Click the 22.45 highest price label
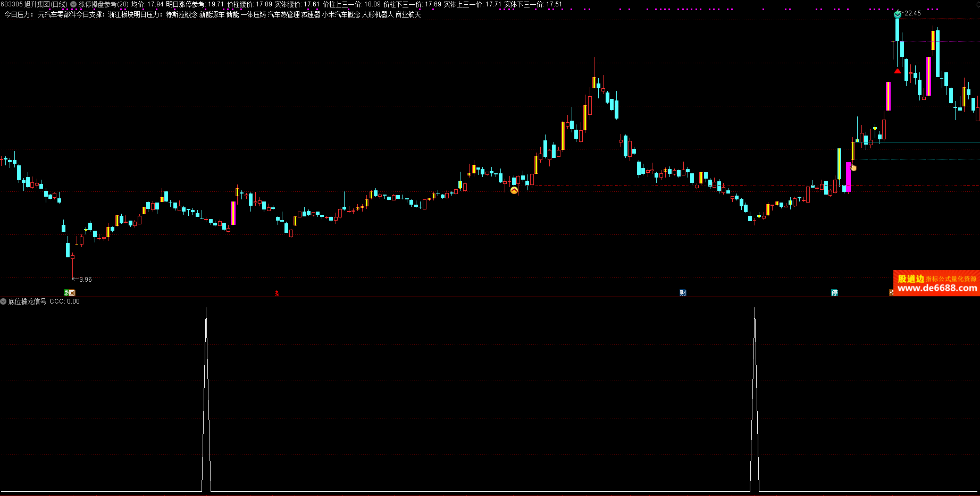The height and width of the screenshot is (496, 980). 912,13
